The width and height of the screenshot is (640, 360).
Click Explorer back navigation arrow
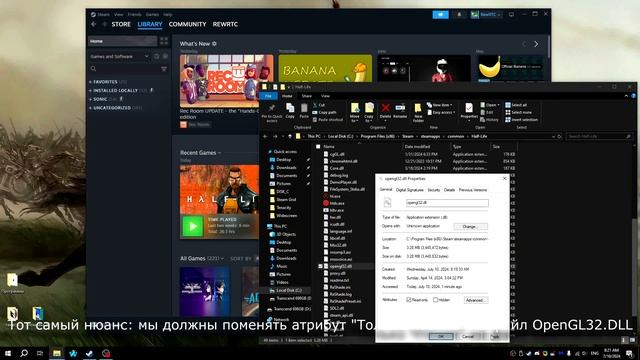pos(265,136)
